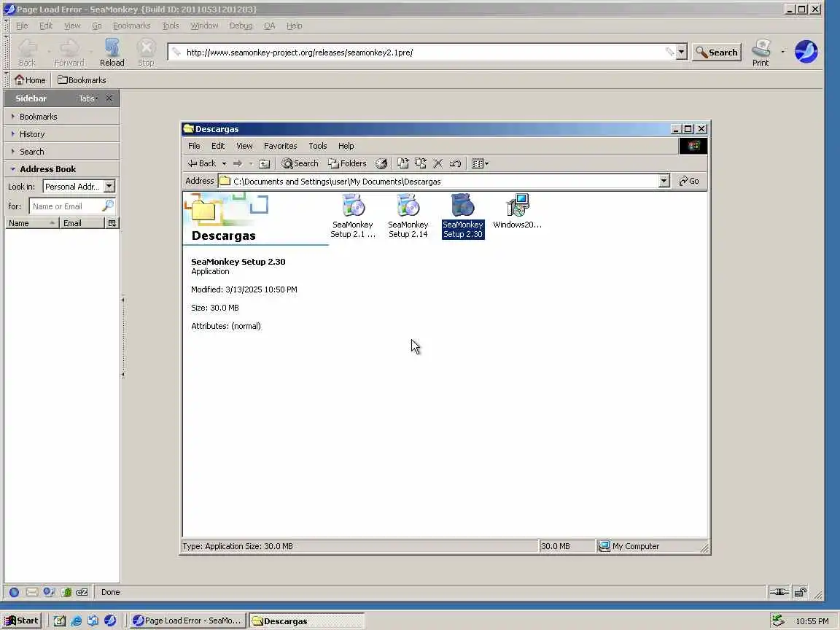This screenshot has height=630, width=840.
Task: Sort address book by Email column
Action: tap(82, 223)
